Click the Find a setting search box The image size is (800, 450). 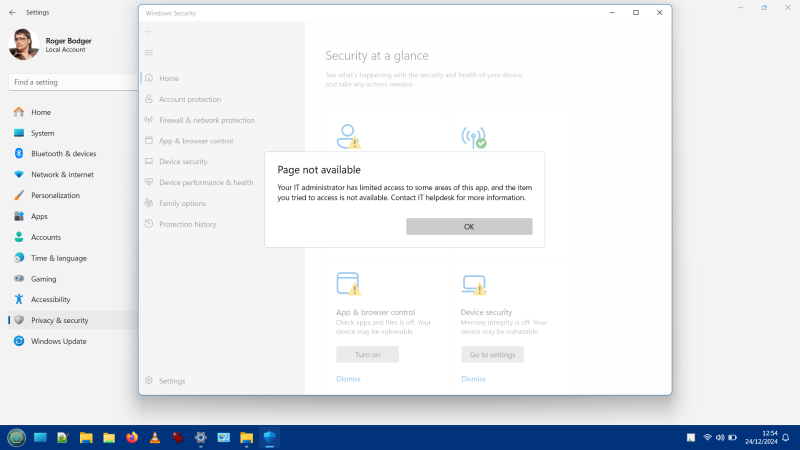point(70,82)
